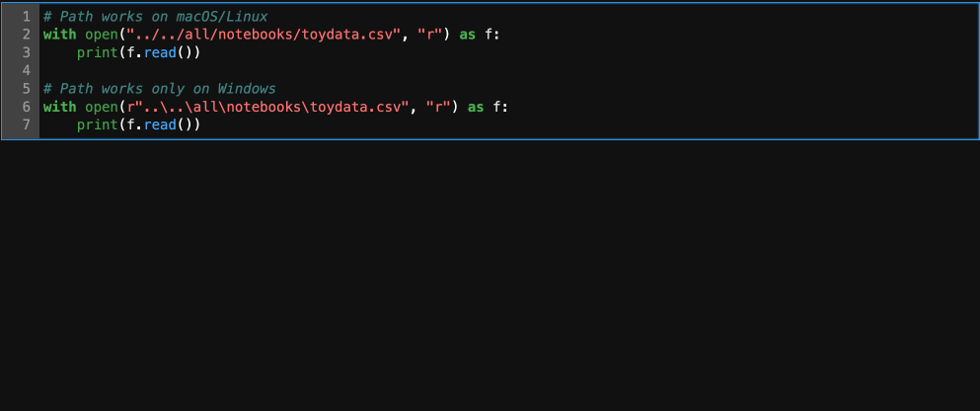Click the 'as' keyword on line 6
This screenshot has height=411, width=980.
coord(476,107)
